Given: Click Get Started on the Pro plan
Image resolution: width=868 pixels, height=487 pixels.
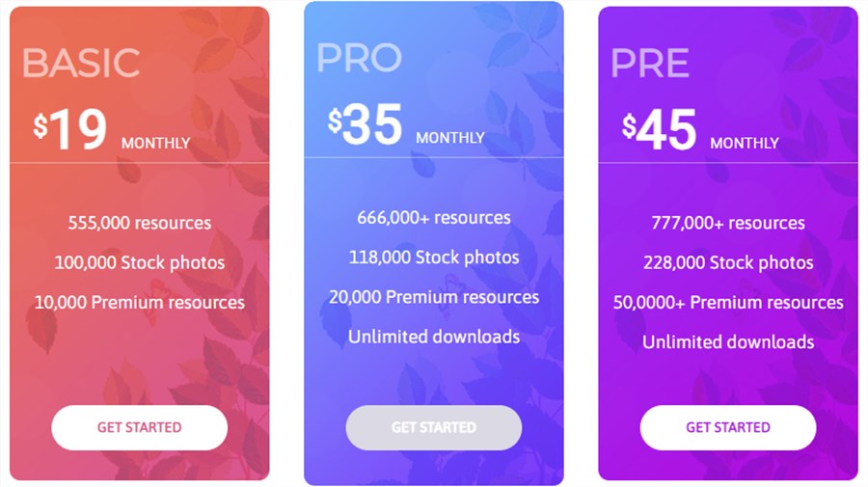Looking at the screenshot, I should [433, 427].
